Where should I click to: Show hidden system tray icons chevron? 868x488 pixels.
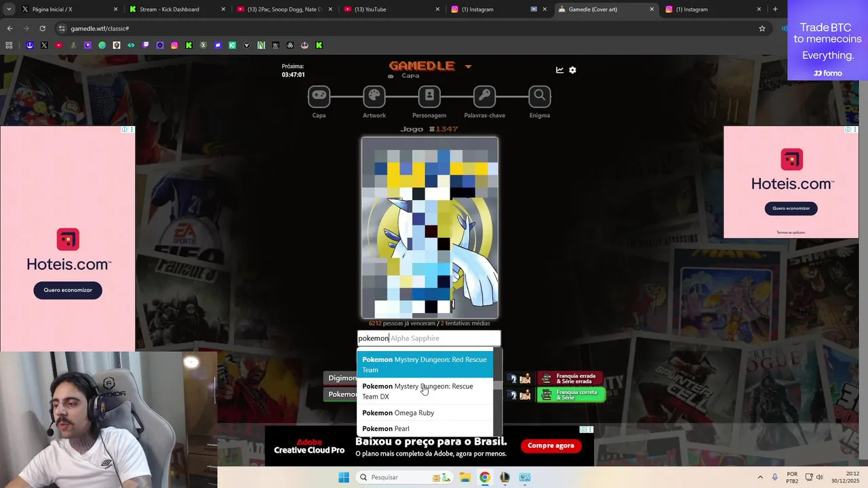click(x=760, y=477)
